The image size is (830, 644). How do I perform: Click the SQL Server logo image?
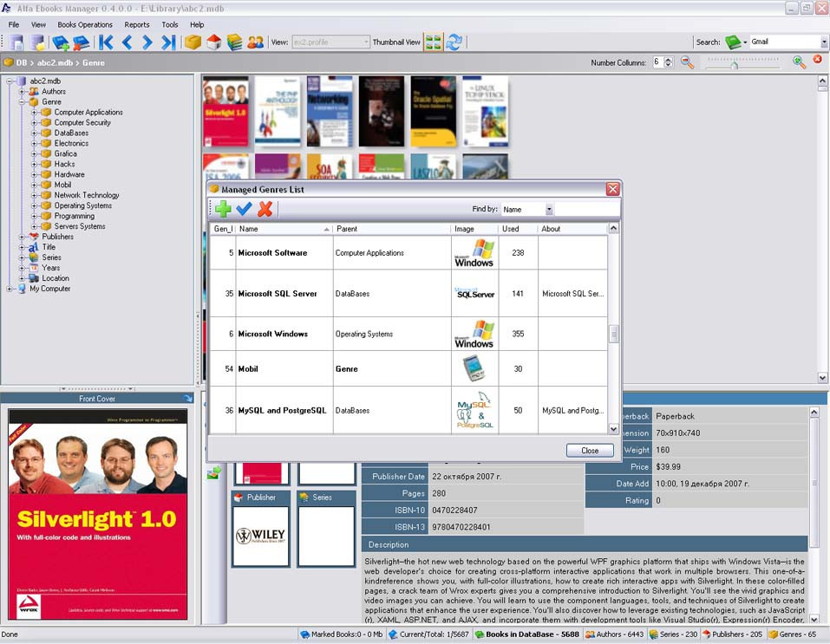click(x=475, y=293)
